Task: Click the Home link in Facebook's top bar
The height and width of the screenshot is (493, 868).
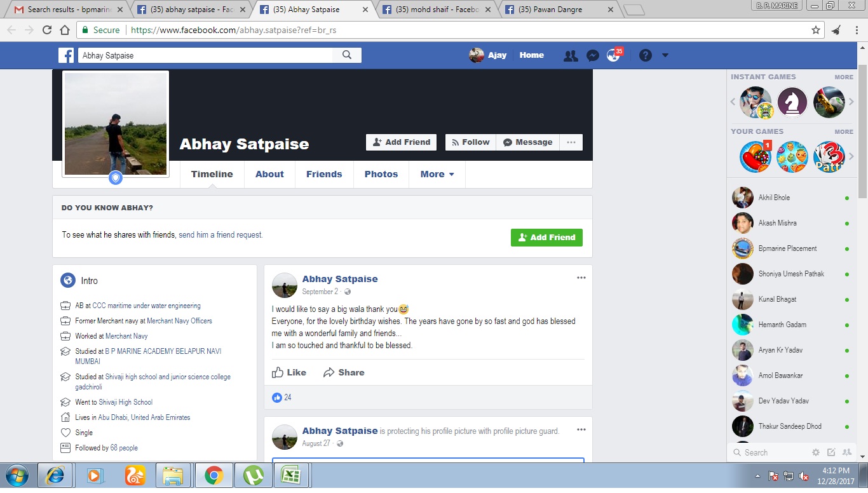Action: pos(531,55)
